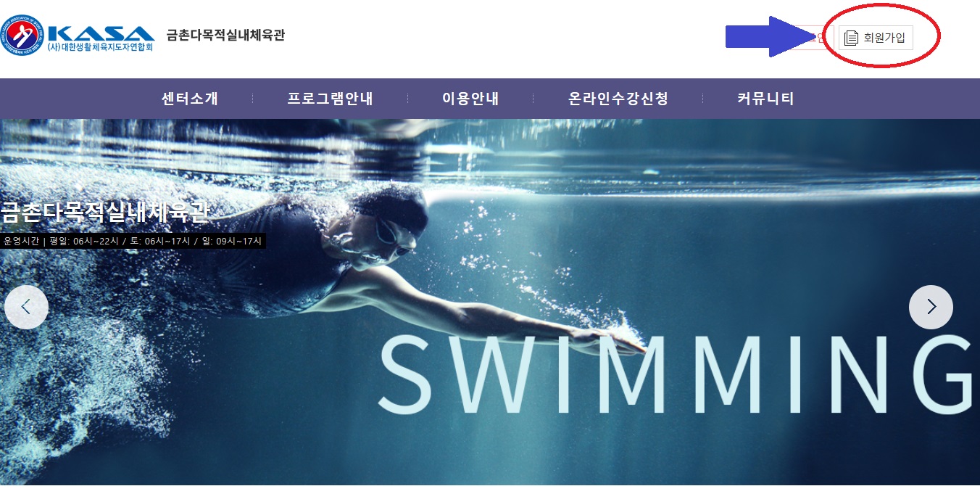Open the 온라인수강신청 menu
The image size is (980, 494).
[618, 99]
